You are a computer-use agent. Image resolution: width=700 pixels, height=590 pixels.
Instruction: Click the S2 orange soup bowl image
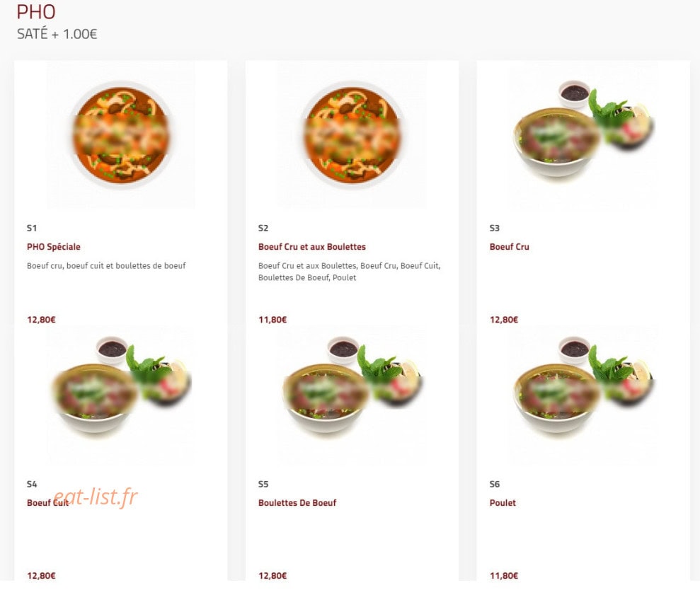click(x=352, y=134)
